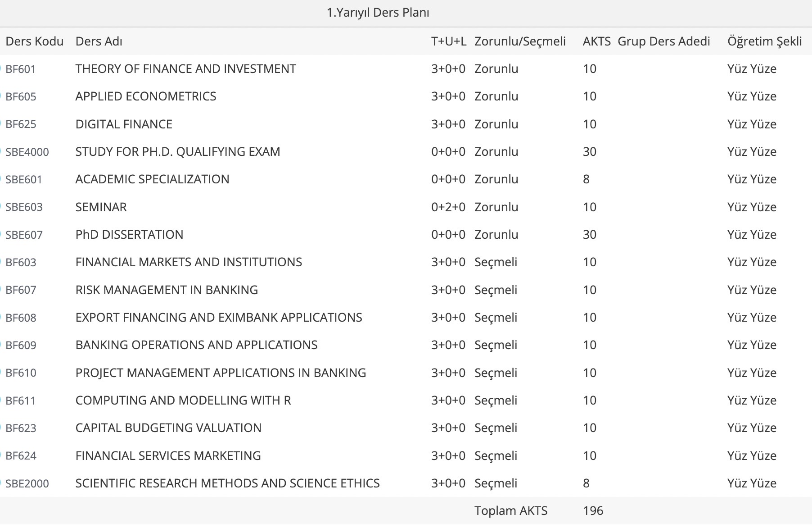Open the BF601 course code link

click(21, 69)
